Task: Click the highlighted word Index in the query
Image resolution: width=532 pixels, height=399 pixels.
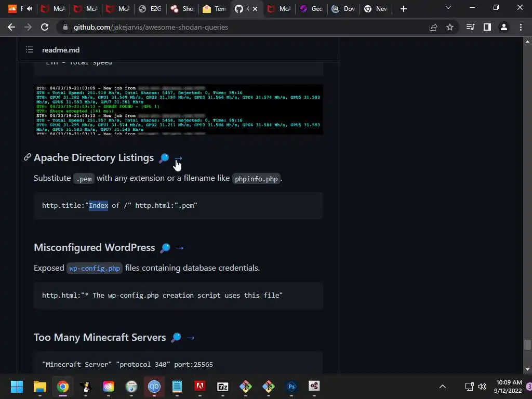Action: pyautogui.click(x=98, y=206)
